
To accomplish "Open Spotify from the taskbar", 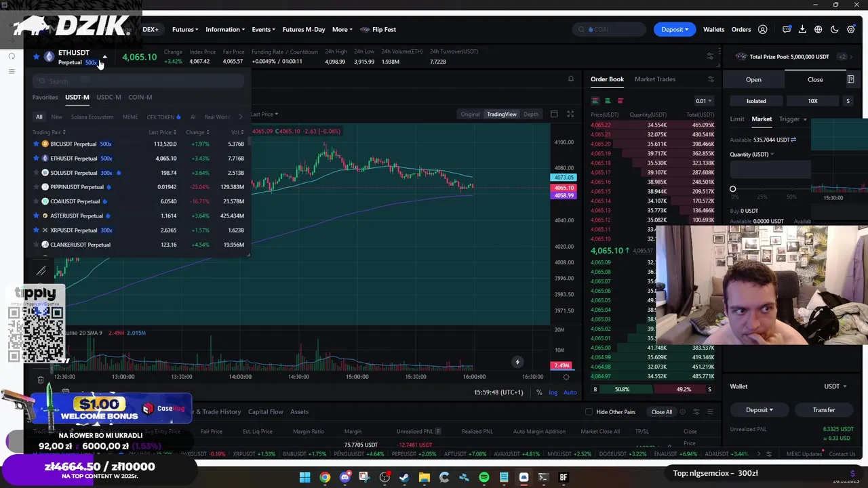I will 484,477.
